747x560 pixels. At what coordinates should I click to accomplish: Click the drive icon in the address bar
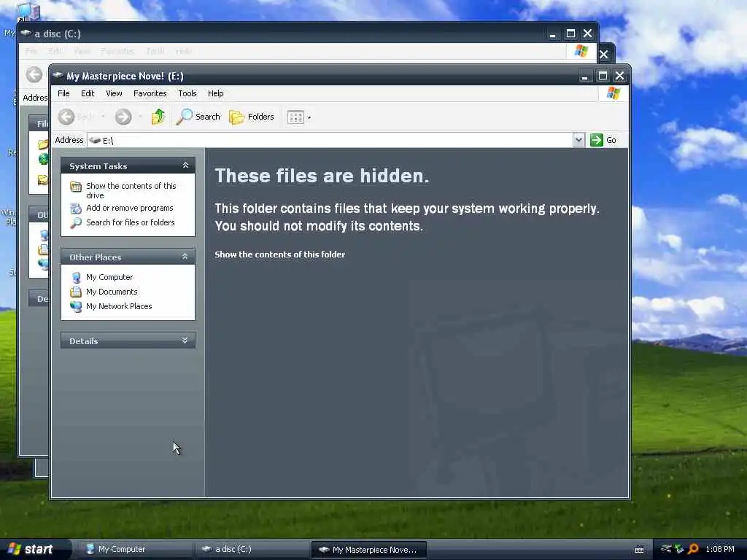pos(96,140)
